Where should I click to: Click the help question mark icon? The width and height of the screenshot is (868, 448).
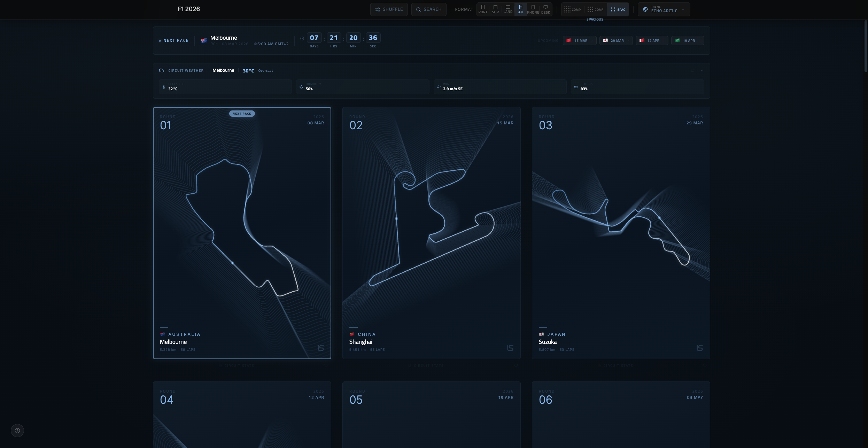point(17,431)
